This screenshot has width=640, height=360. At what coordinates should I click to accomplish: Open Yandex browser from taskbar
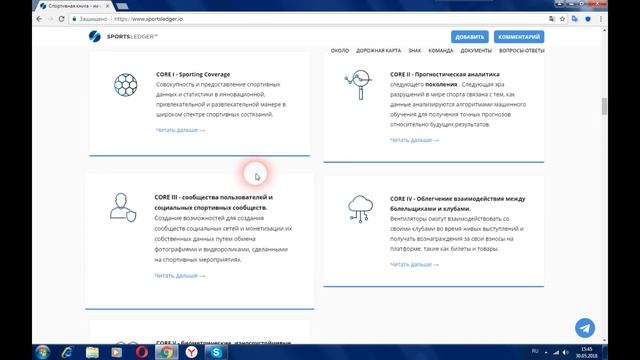click(191, 352)
